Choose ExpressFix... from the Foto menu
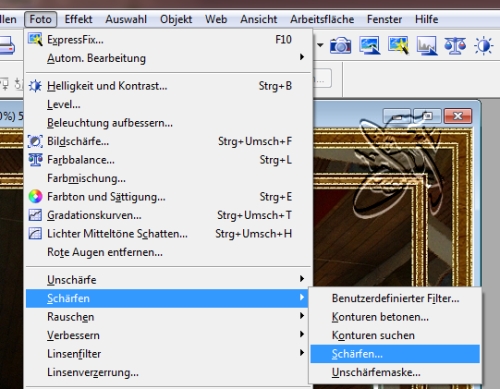The width and height of the screenshot is (500, 389). pyautogui.click(x=168, y=40)
